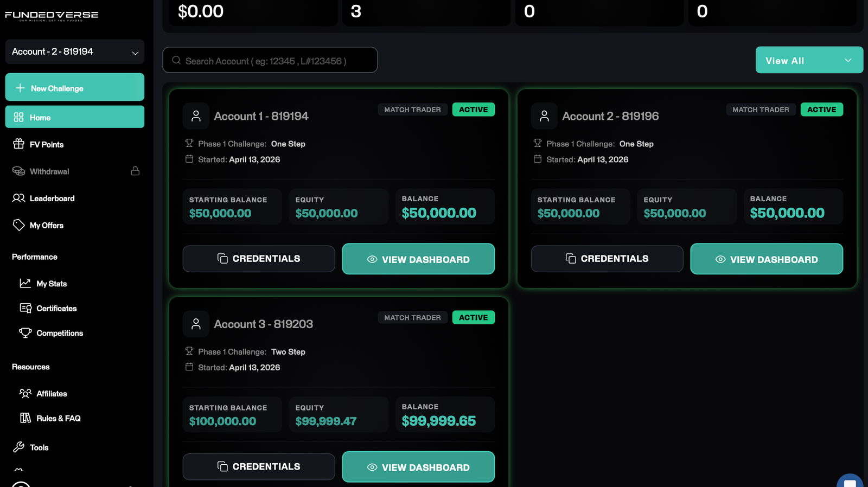Click Account 1 - 819194 title
Screen dimensions: 868x487
(x=261, y=116)
